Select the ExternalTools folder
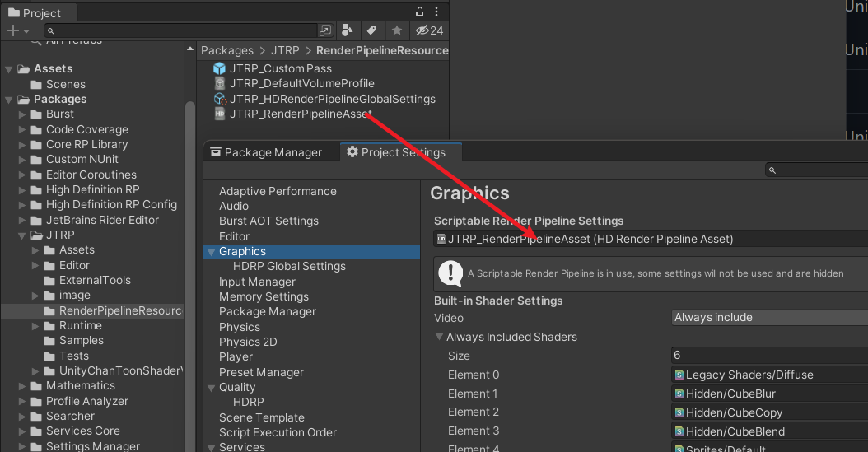868x452 pixels. [x=87, y=281]
